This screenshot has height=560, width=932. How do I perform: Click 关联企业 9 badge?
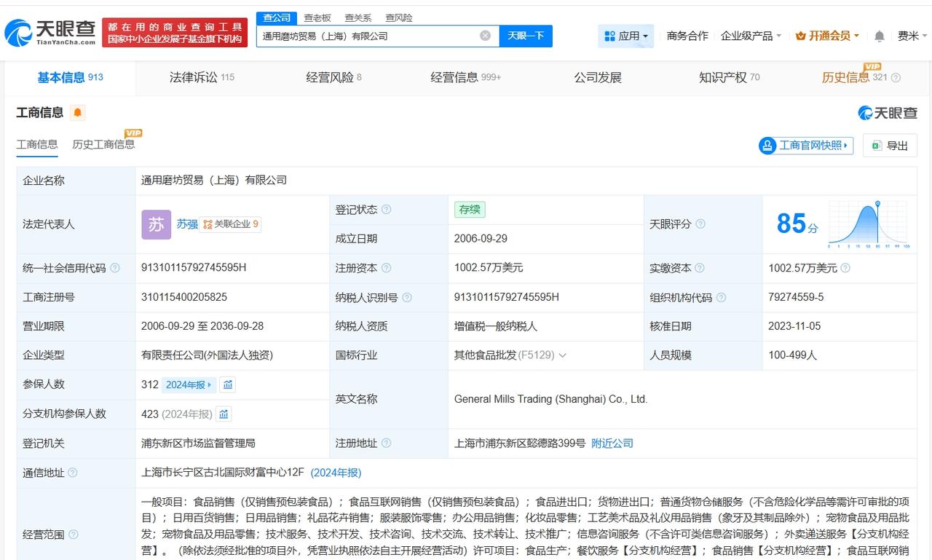[230, 224]
